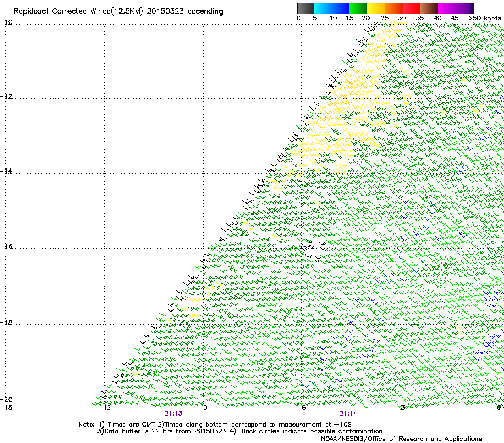Click the purple 21:13 time label
504x443 pixels.
click(173, 414)
